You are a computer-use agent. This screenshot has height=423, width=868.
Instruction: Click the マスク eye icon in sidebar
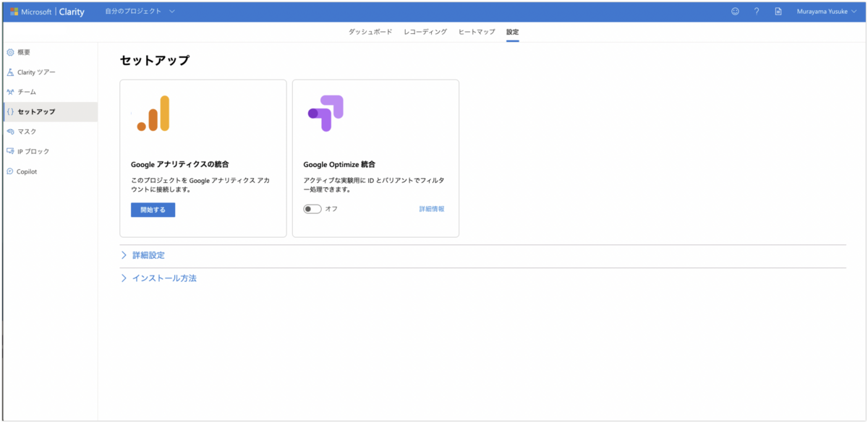tap(10, 132)
